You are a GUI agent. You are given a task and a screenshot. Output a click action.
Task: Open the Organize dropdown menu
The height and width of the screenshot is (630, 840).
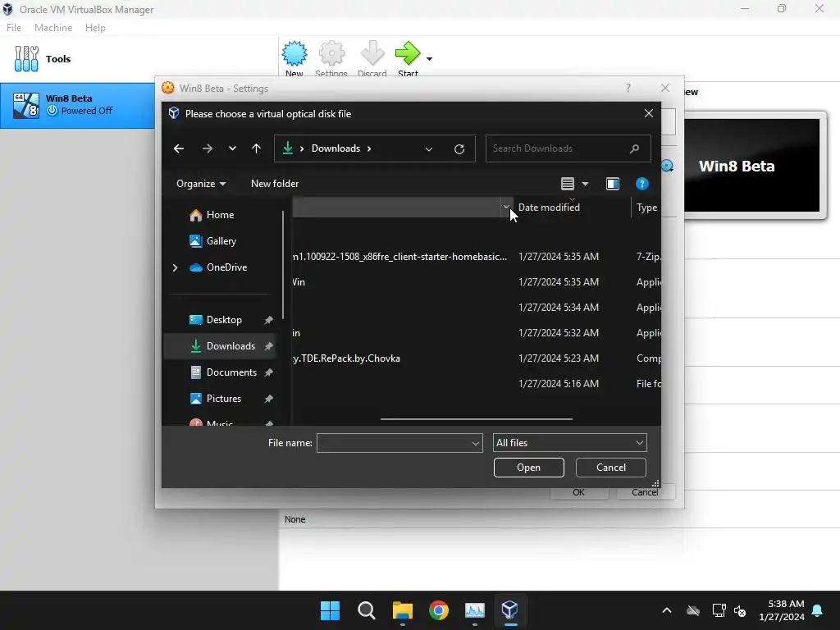[x=201, y=184]
